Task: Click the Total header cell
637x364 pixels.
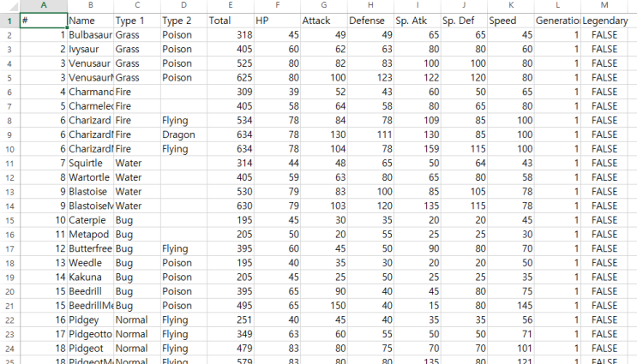Action: 230,20
